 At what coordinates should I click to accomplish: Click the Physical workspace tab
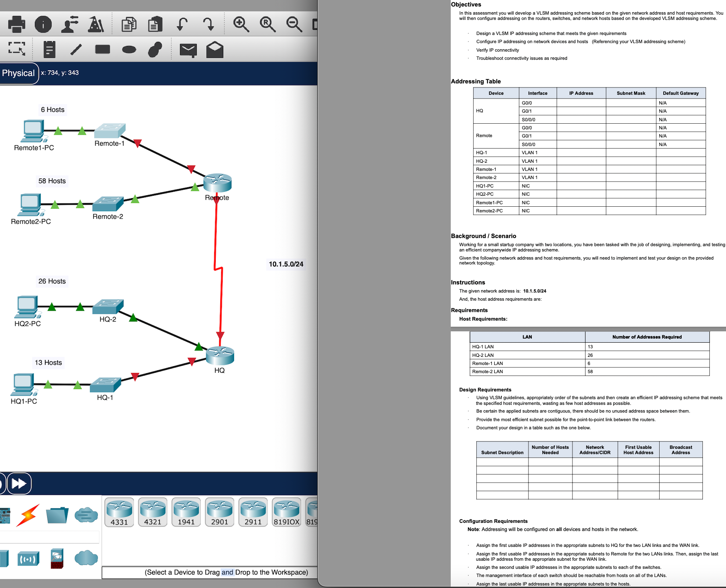(x=18, y=73)
